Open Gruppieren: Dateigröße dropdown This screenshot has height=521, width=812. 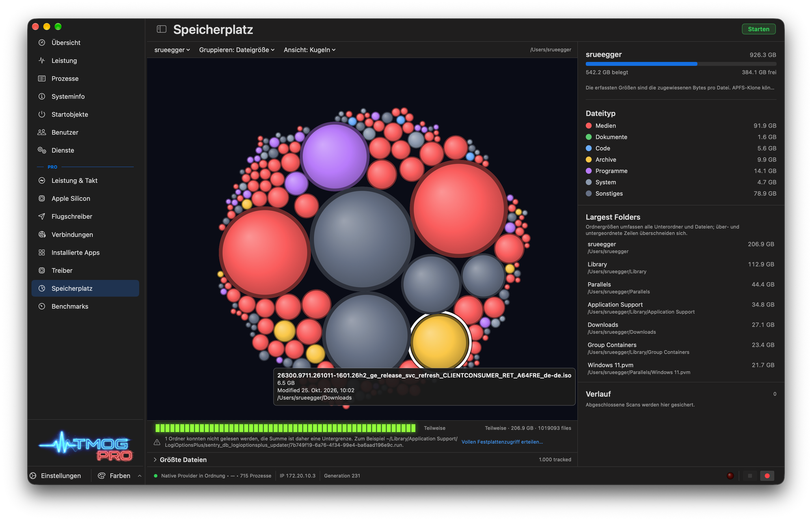point(237,50)
